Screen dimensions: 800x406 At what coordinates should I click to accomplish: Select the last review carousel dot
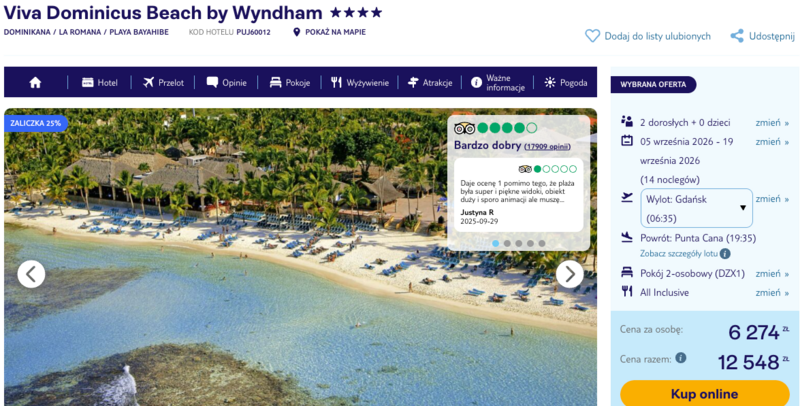(541, 243)
